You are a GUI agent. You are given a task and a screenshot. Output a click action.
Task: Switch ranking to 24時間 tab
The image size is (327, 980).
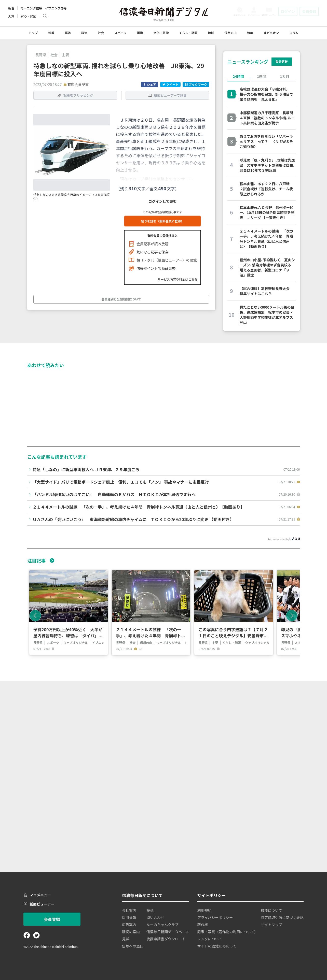pos(238,77)
